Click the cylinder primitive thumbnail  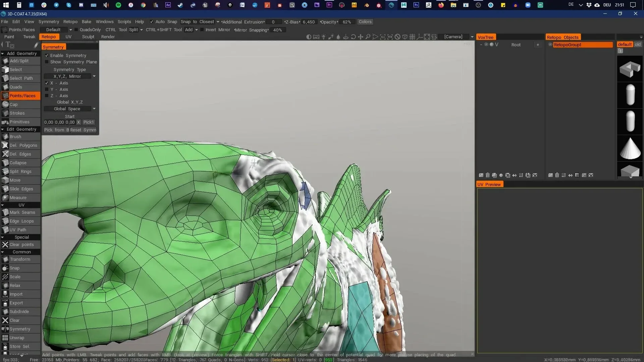coord(630,95)
